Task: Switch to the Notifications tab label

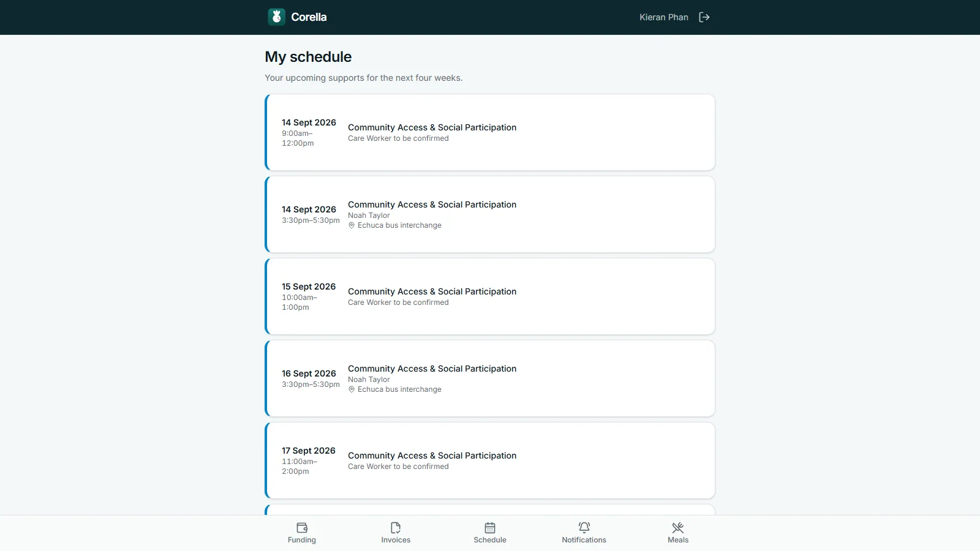Action: pos(584,540)
